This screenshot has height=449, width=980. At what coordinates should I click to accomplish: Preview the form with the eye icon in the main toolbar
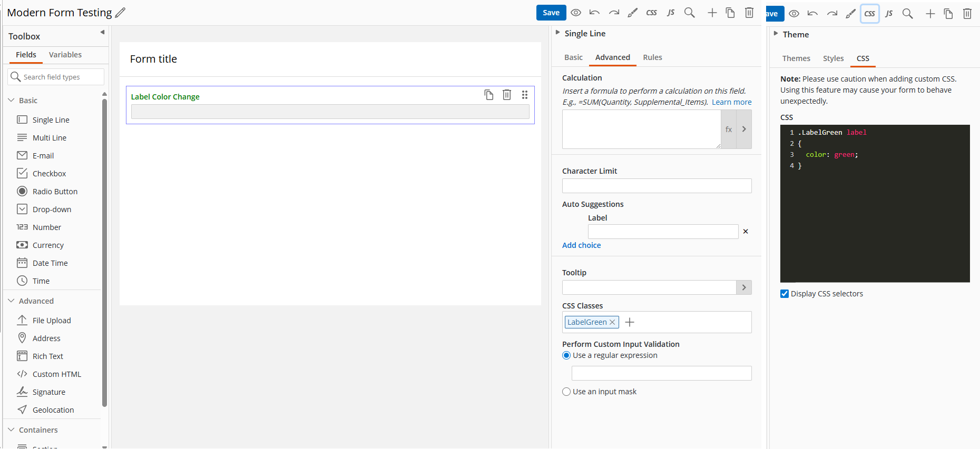click(576, 13)
